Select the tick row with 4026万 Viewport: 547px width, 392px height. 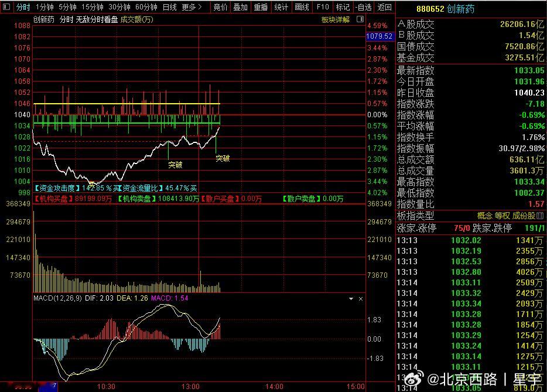pyautogui.click(x=470, y=272)
